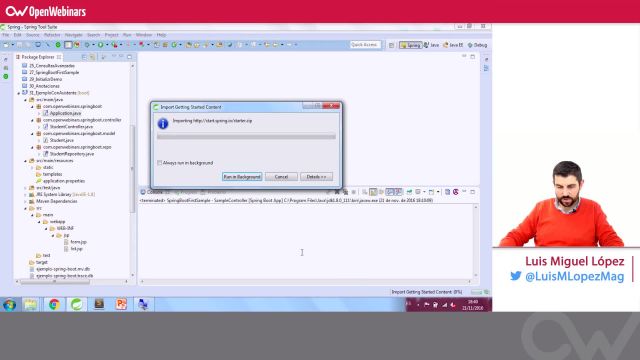Maximize the editor area
This screenshot has height=360, width=640.
click(x=473, y=57)
